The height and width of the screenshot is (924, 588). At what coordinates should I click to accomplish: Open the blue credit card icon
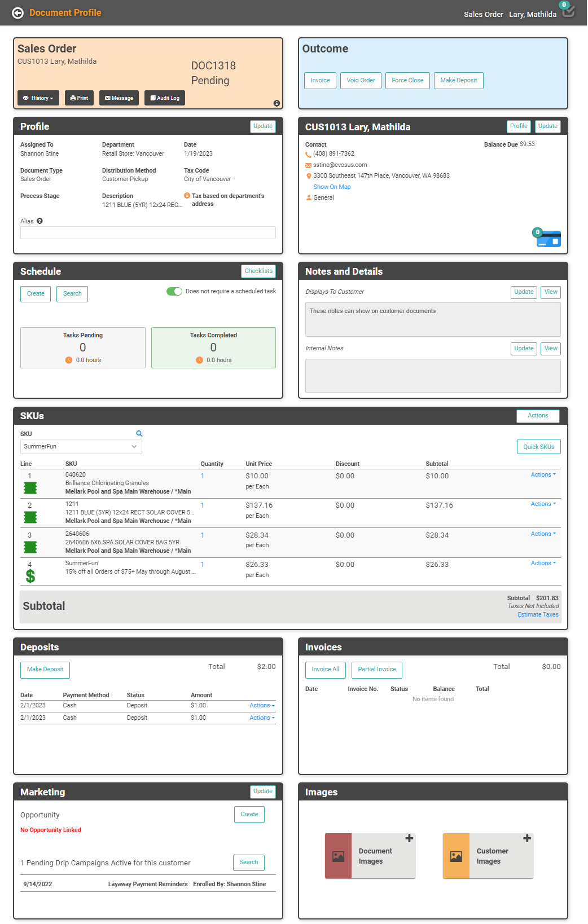point(548,239)
